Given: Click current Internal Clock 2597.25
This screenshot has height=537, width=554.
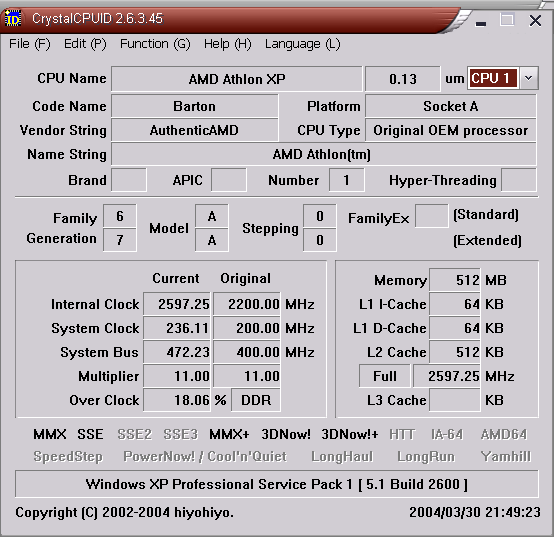Looking at the screenshot, I should [177, 304].
